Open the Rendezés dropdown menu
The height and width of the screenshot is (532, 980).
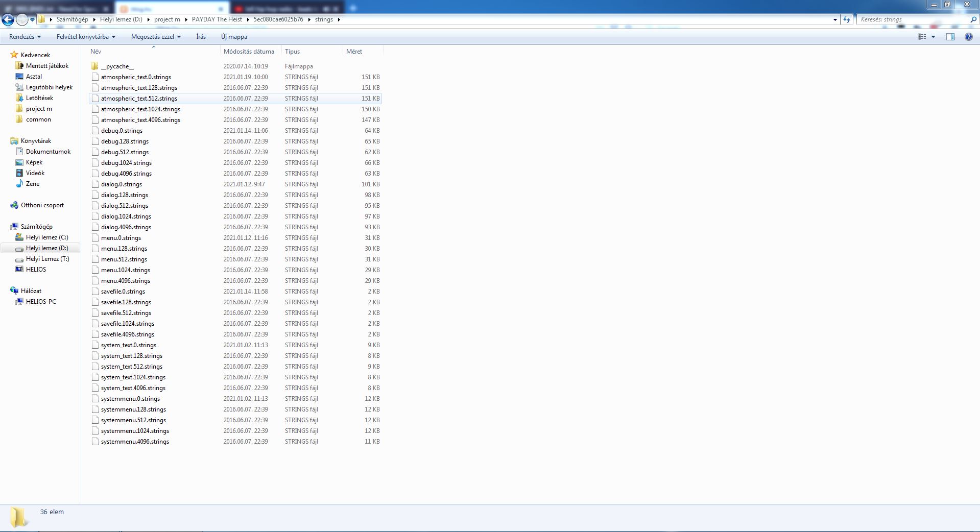point(25,37)
